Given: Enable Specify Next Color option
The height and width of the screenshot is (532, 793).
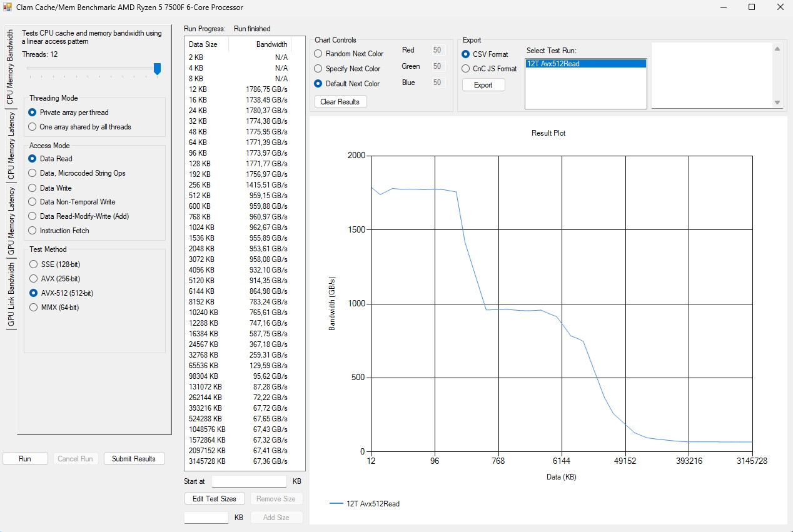Looking at the screenshot, I should 347,69.
